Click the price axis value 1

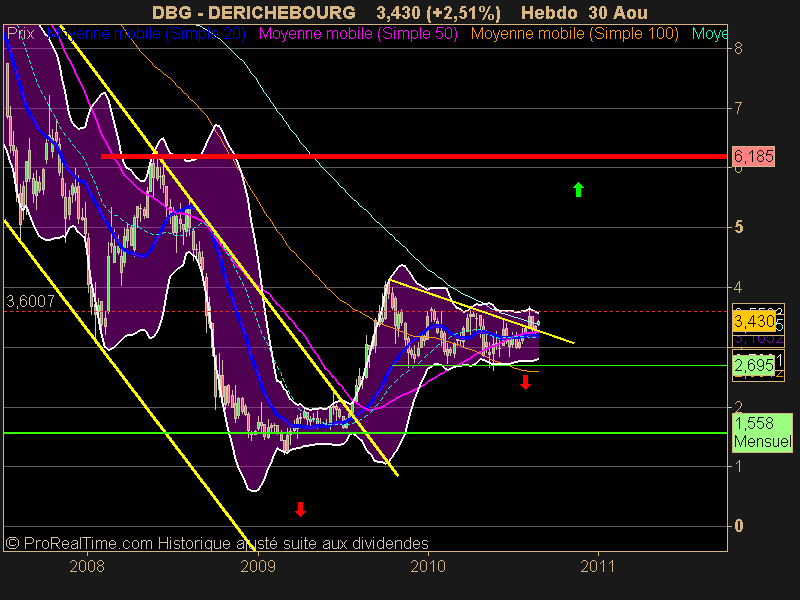738,466
